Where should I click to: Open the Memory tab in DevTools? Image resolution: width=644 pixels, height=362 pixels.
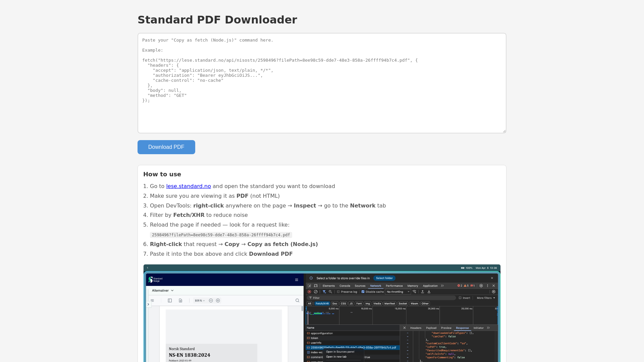click(413, 286)
